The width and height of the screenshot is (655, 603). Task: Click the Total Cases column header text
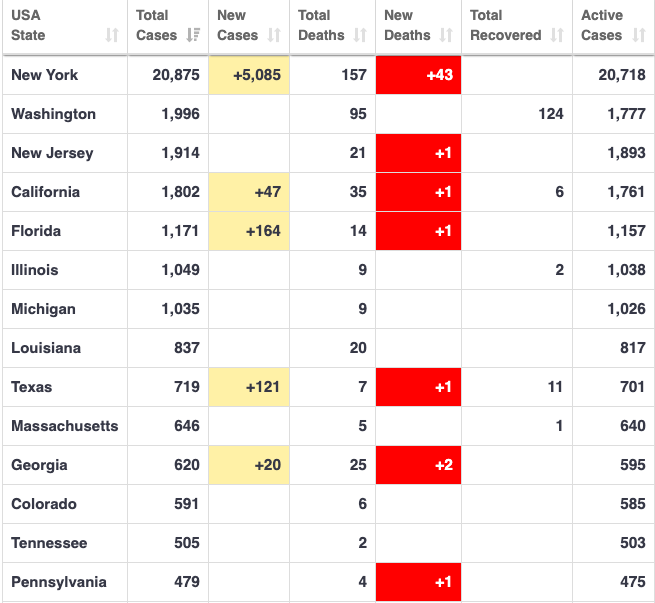[x=156, y=25]
